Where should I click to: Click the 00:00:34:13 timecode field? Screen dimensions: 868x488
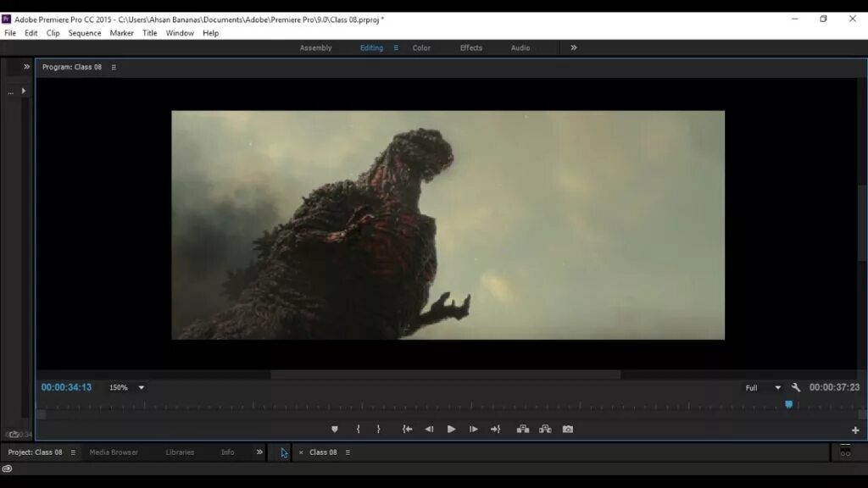(66, 388)
